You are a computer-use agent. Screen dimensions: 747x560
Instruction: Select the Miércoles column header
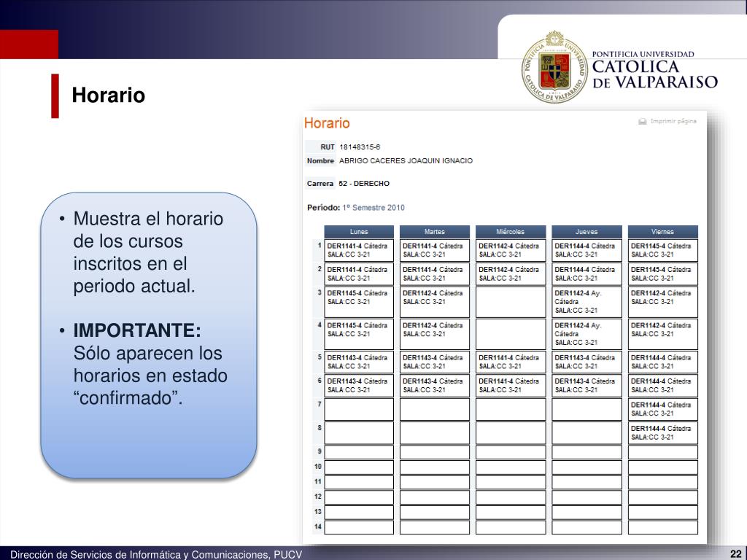point(510,232)
